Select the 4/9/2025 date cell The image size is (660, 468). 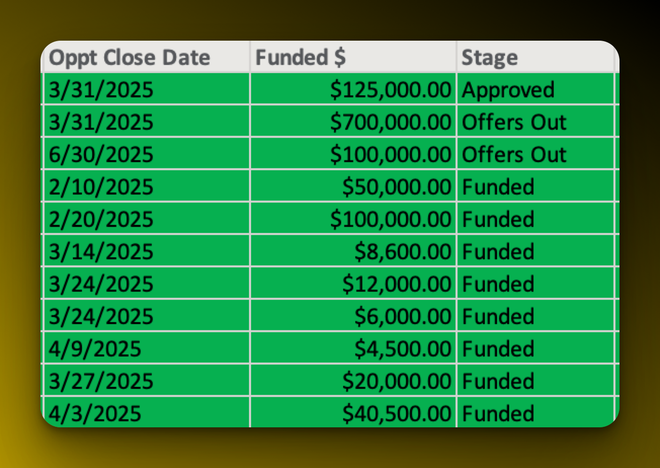pos(93,349)
